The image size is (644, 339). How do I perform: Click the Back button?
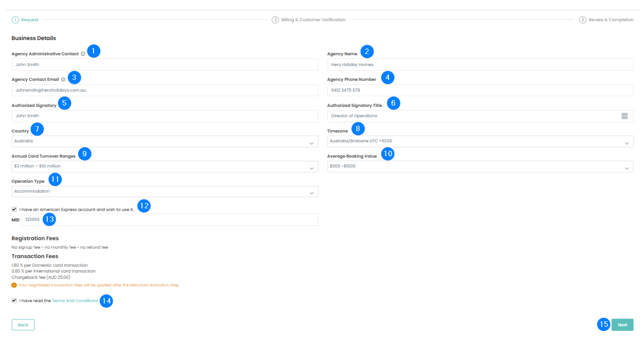(23, 325)
